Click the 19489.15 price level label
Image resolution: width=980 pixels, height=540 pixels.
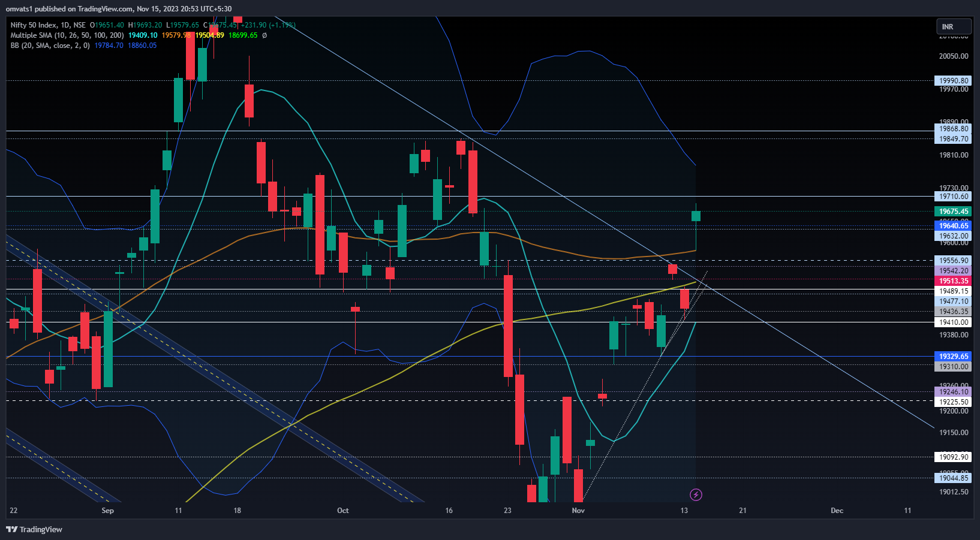tap(954, 291)
